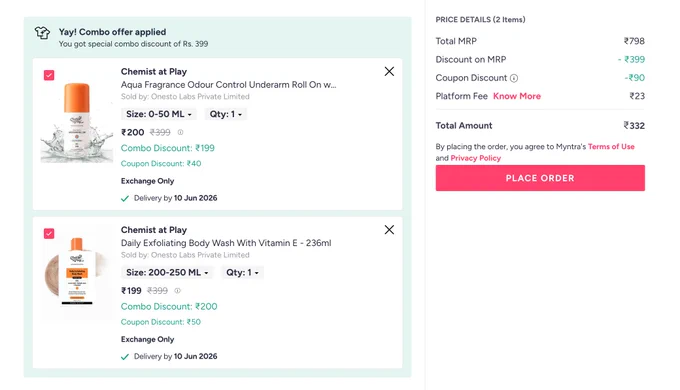Image resolution: width=680 pixels, height=390 pixels.
Task: Click info icon next to body wash ₹399 price
Action: pos(177,291)
